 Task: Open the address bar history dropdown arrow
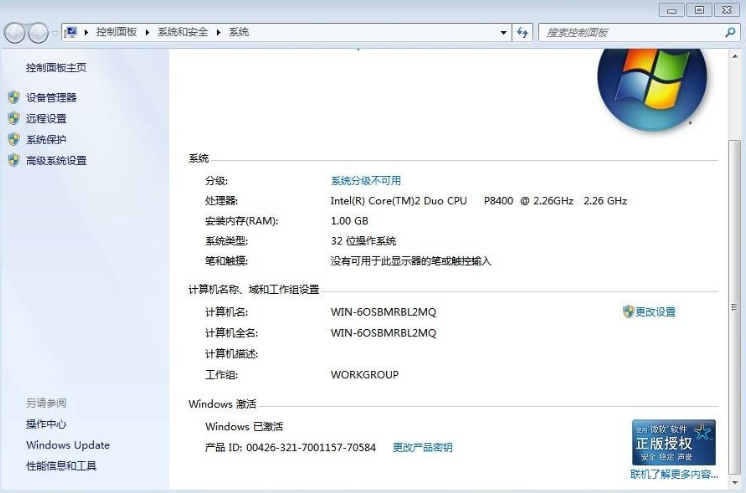pyautogui.click(x=504, y=33)
